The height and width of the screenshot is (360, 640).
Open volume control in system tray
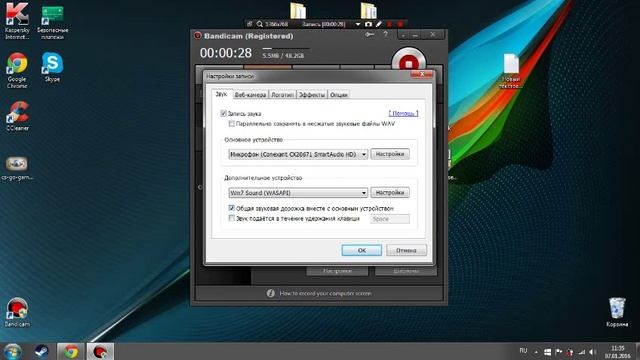tap(593, 352)
